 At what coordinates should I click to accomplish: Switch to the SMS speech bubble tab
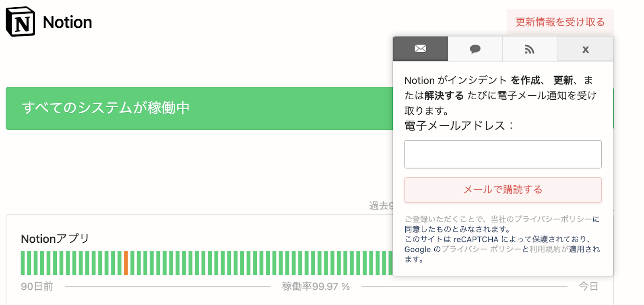(x=475, y=49)
